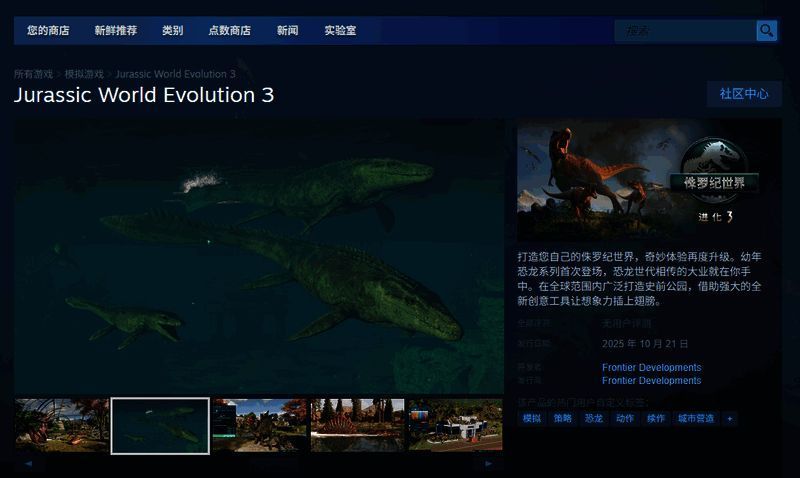Click the 2025 年 10 月 21 日 release date
The width and height of the screenshot is (800, 478).
(x=645, y=344)
